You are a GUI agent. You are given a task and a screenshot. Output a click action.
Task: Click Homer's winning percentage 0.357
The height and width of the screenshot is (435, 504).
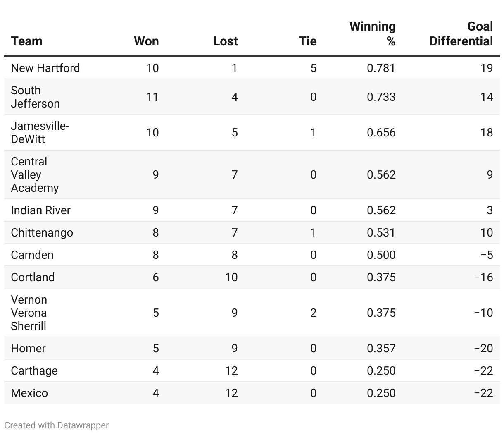click(x=381, y=348)
